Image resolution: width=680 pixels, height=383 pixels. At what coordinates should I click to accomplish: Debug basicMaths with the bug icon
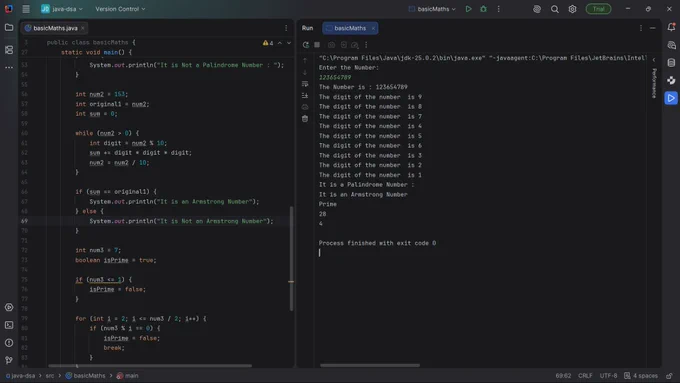point(483,9)
